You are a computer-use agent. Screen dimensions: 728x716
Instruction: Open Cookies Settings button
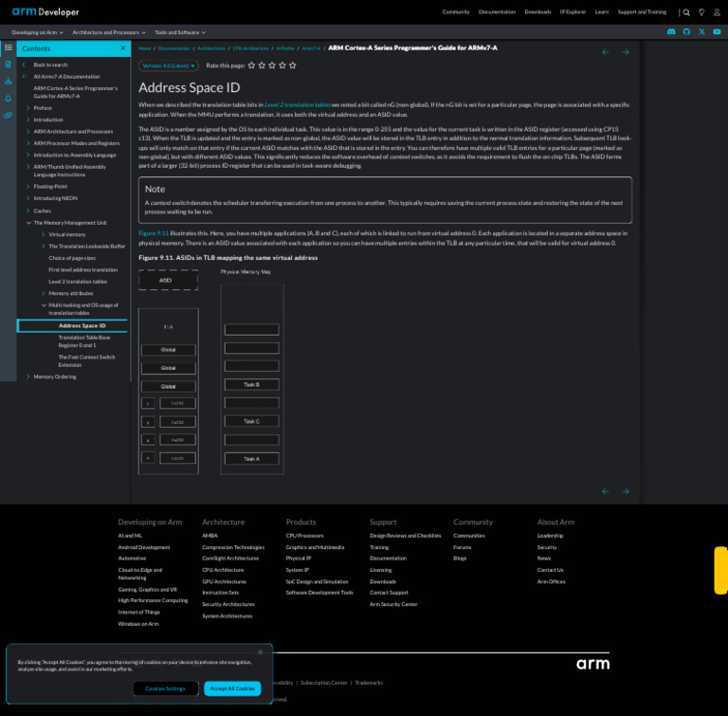[x=165, y=688]
